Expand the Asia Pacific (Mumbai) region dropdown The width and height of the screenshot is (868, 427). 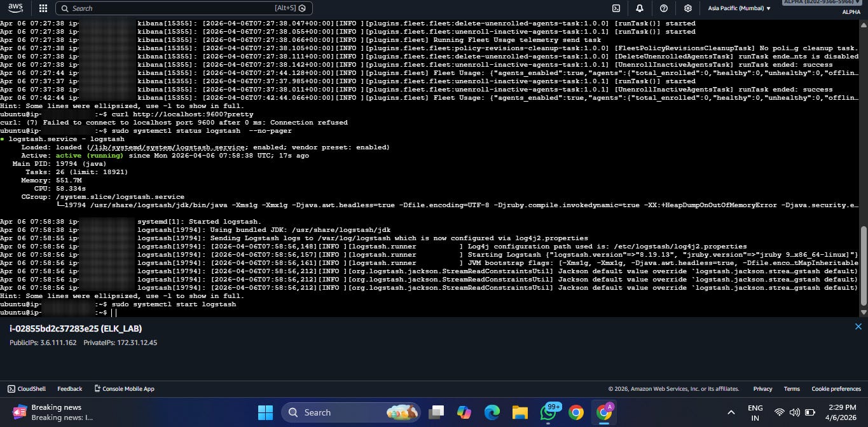tap(739, 8)
